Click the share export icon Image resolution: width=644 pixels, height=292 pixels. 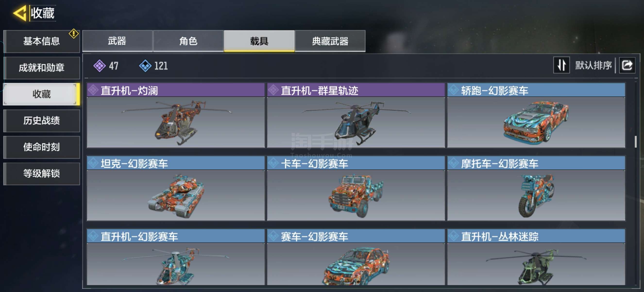[x=627, y=65]
